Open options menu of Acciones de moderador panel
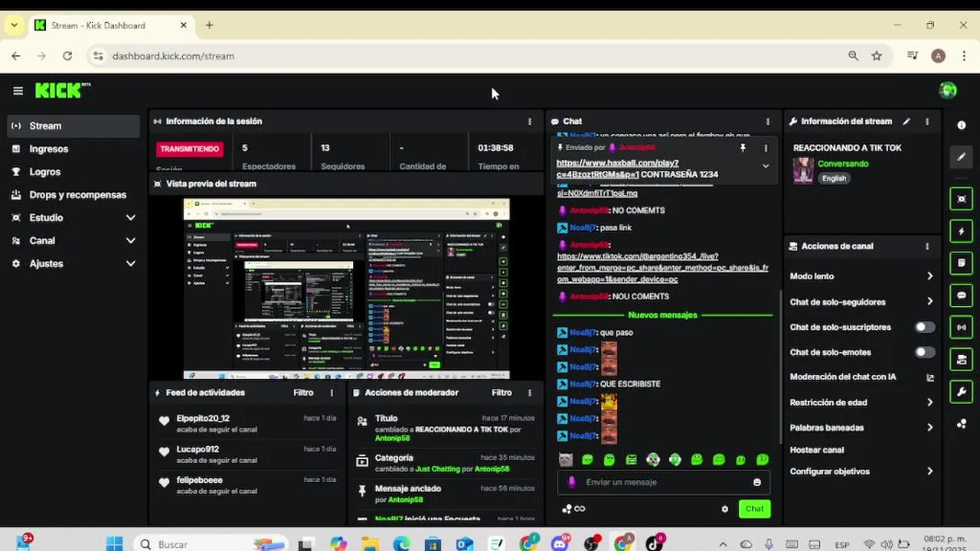The image size is (980, 551). pos(529,393)
